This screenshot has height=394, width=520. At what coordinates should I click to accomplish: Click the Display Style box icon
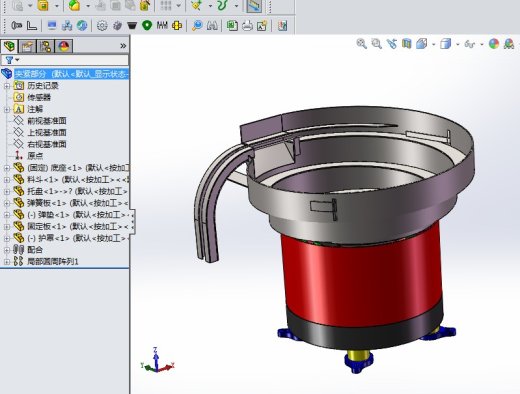(x=446, y=44)
